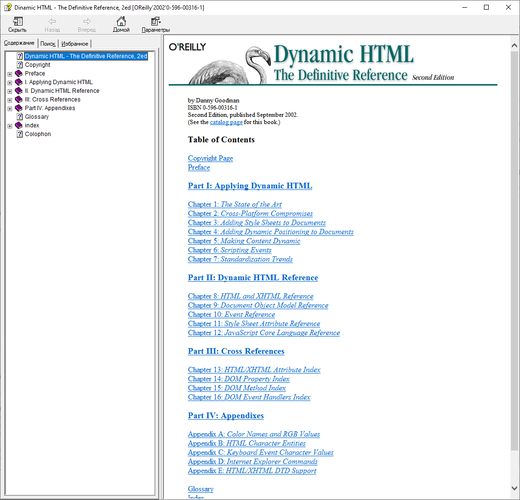
Task: Open Chapter 12: JavaScript Core Language Reference
Action: tap(264, 333)
